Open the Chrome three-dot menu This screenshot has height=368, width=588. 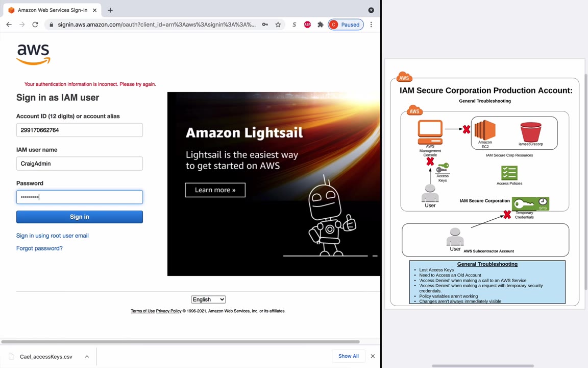371,25
